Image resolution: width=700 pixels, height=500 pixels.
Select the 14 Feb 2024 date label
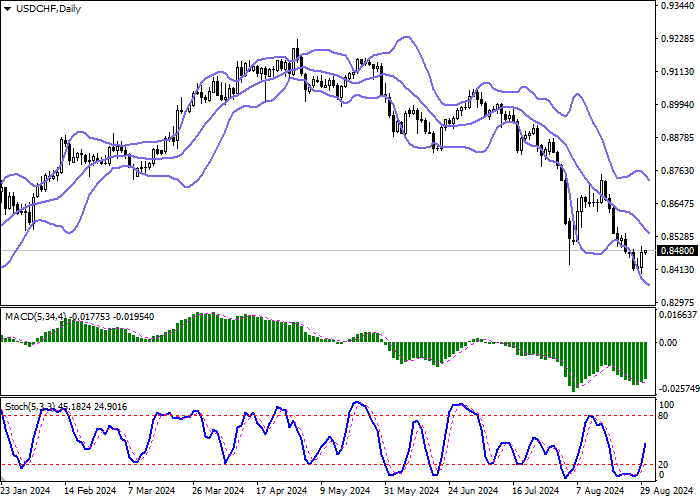(x=90, y=491)
